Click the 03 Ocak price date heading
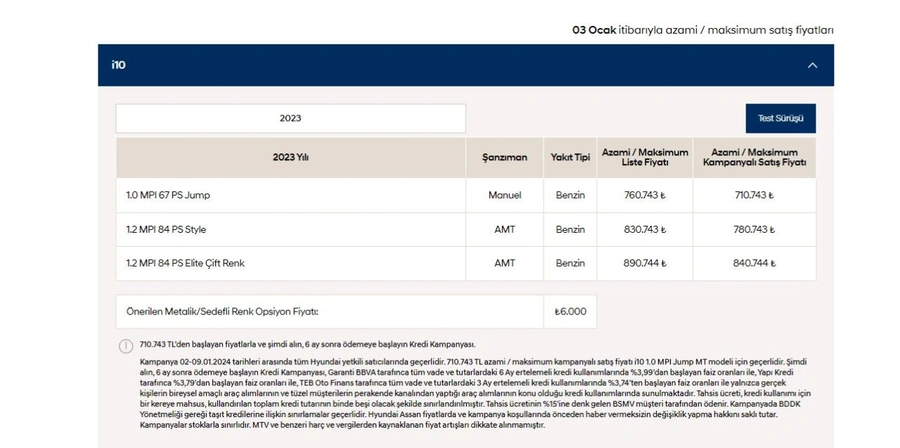Screen dimensions: 900x448 point(703,30)
